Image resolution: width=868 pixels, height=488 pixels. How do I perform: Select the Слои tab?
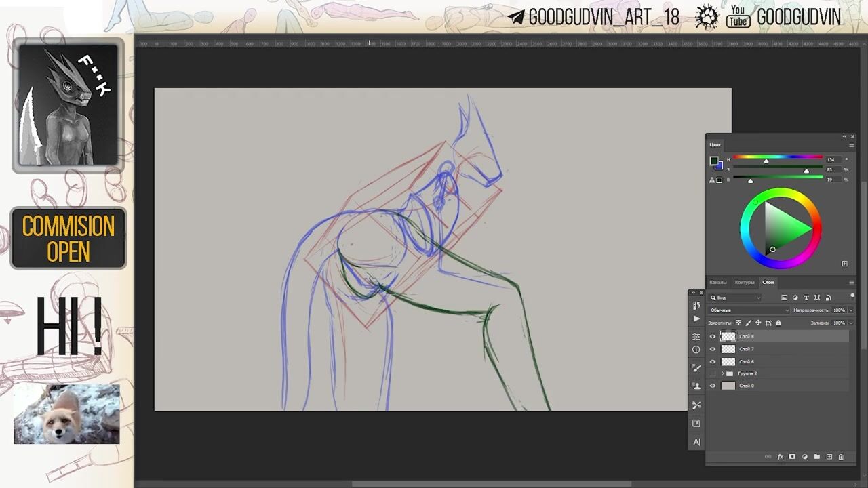pyautogui.click(x=768, y=283)
